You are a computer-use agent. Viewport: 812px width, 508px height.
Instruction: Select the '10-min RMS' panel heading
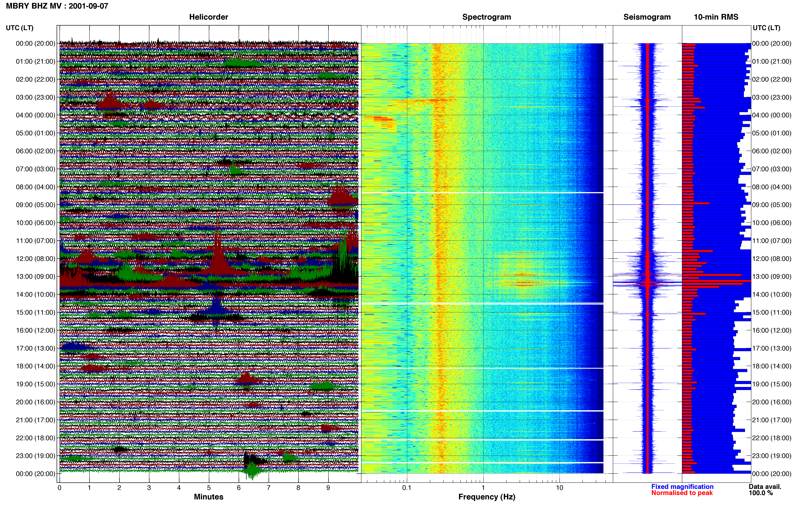(716, 17)
